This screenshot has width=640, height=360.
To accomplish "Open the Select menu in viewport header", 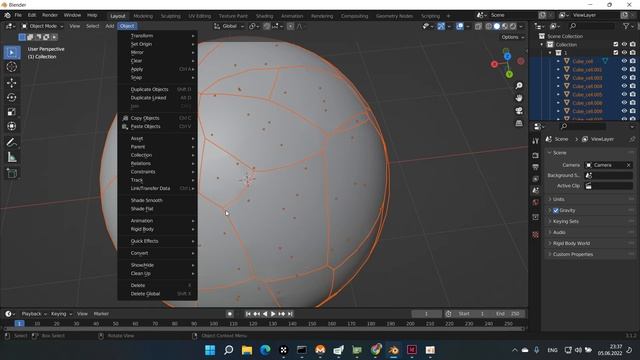I will point(93,26).
